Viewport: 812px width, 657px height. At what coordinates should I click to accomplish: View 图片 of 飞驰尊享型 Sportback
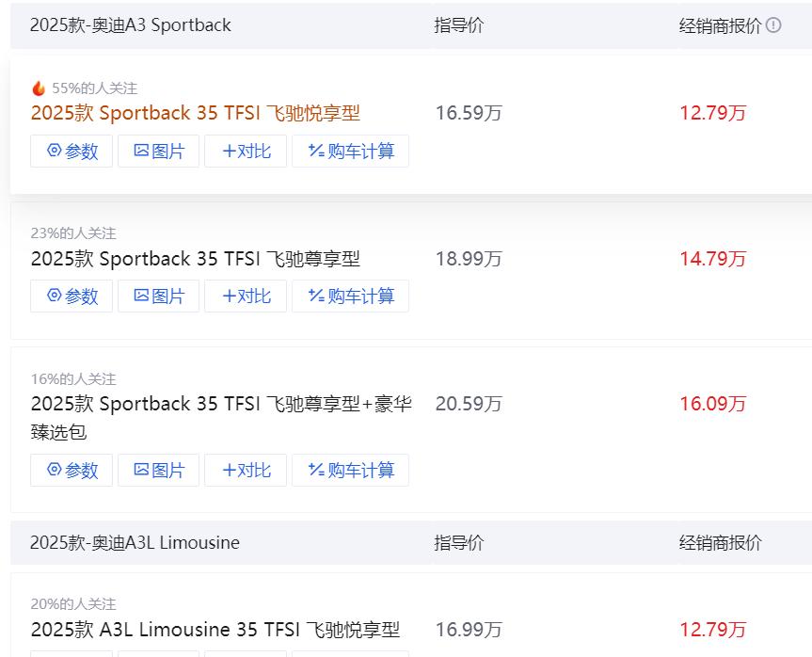(x=158, y=296)
